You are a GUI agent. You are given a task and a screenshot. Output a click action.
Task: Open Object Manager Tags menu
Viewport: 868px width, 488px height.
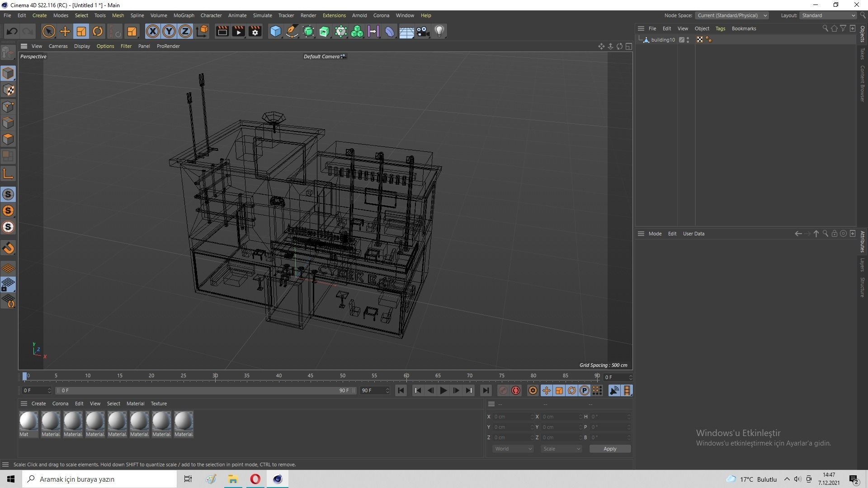pyautogui.click(x=720, y=28)
